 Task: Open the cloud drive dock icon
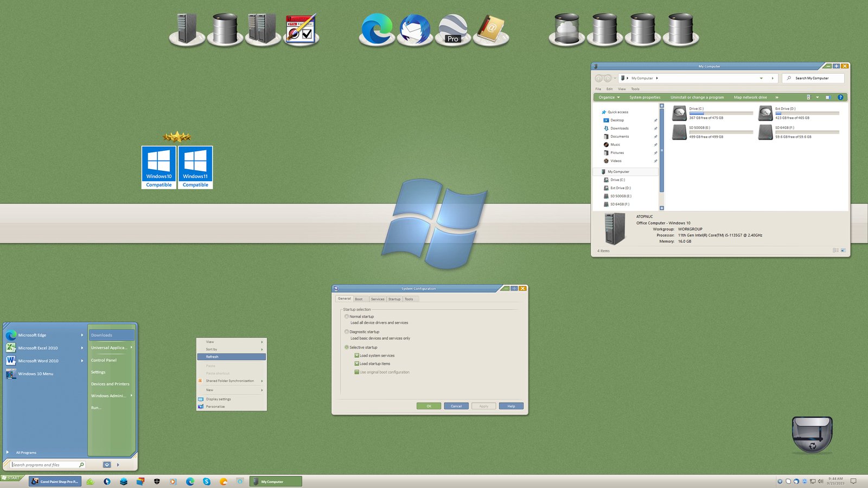coord(567,29)
